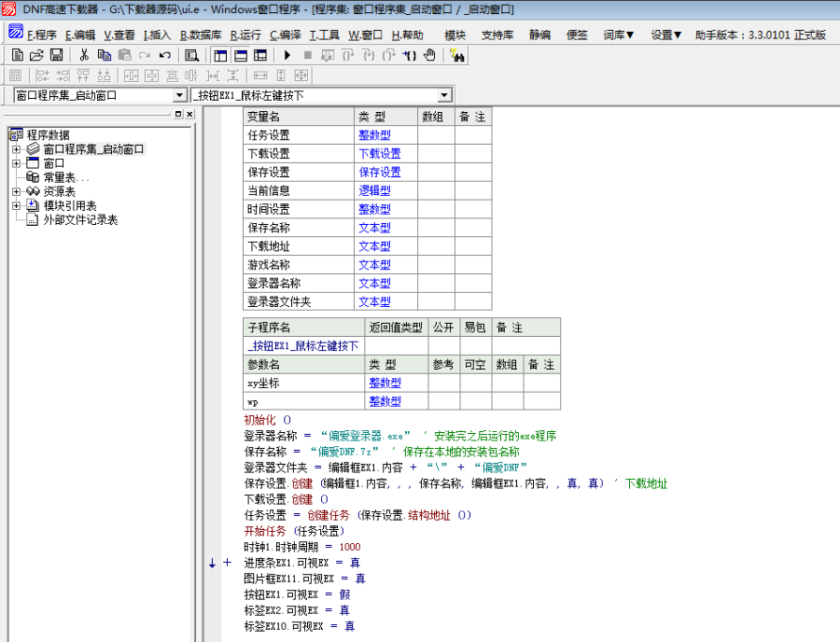Select 外部文件记录表 in the program tree
The image size is (840, 642).
(80, 219)
